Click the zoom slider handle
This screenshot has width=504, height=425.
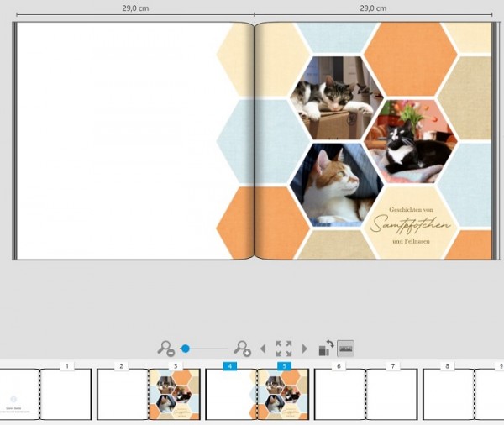[x=185, y=349]
